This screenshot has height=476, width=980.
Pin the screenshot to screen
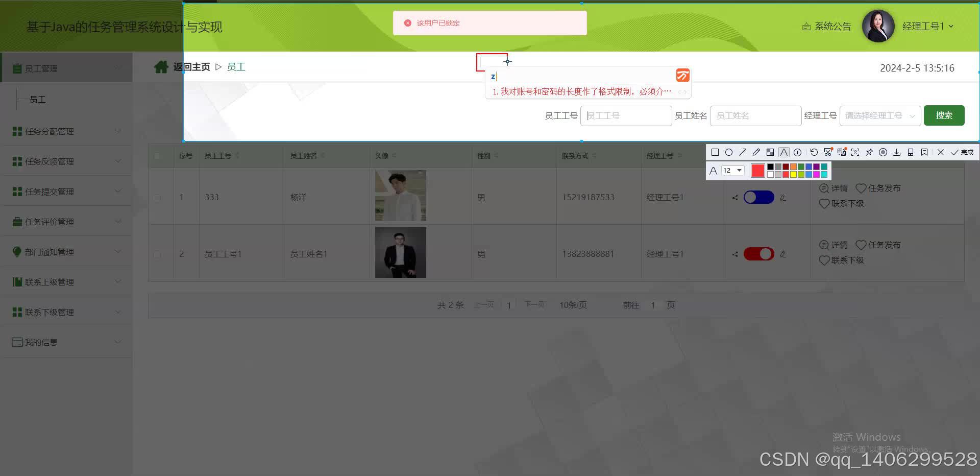click(x=870, y=152)
